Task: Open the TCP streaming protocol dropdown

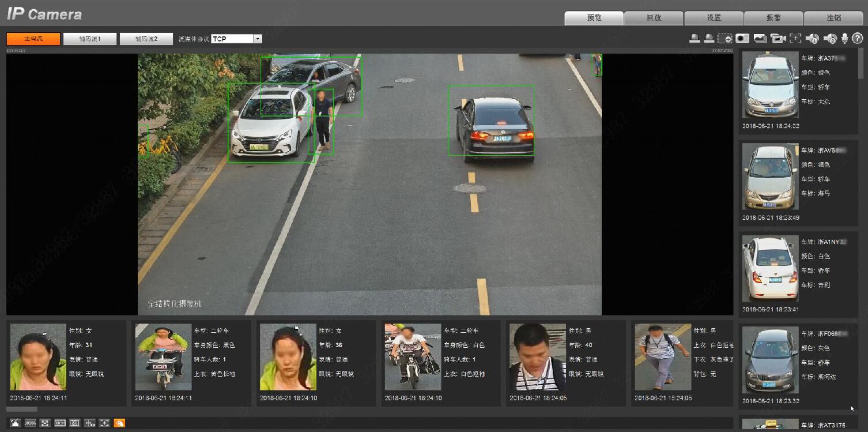Action: [x=237, y=39]
